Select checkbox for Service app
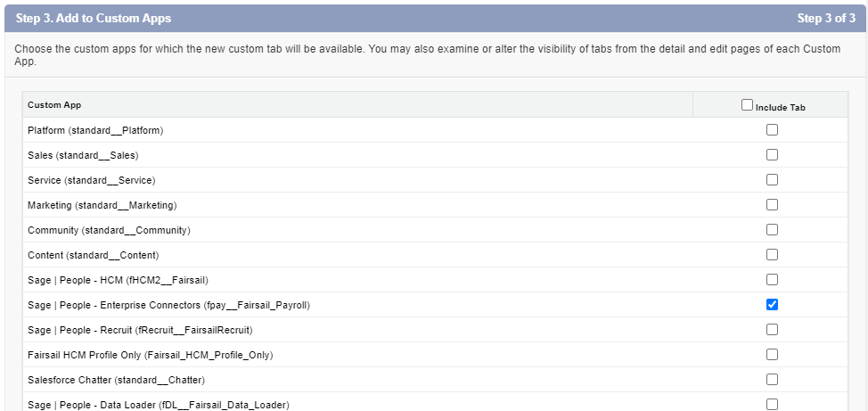Viewport: 868px width, 411px height. tap(772, 180)
